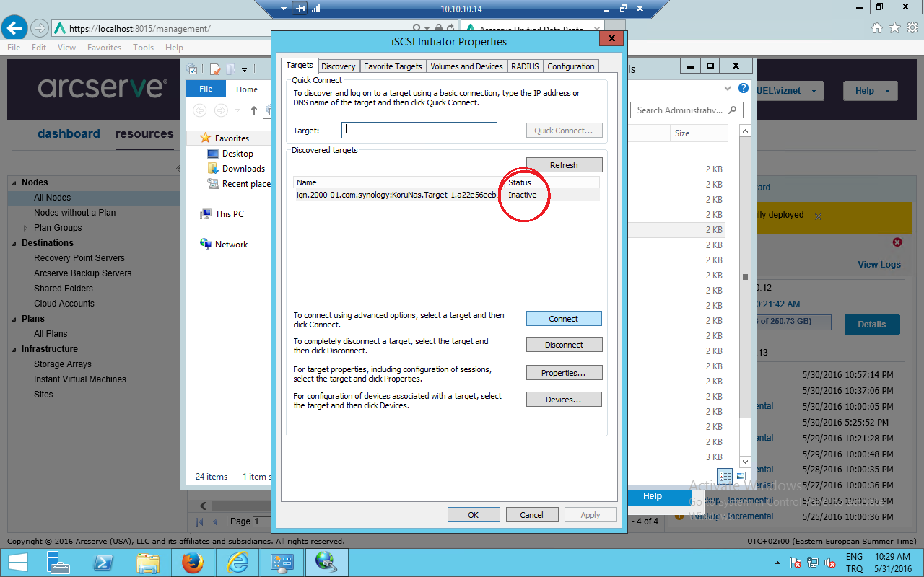924x577 pixels.
Task: Open Server Manager from the taskbar
Action: (58, 563)
